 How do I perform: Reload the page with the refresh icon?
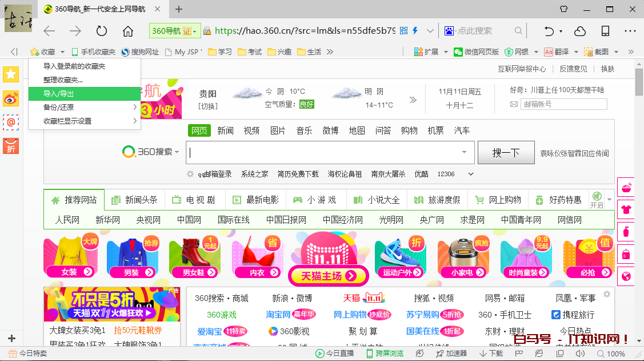click(x=102, y=31)
